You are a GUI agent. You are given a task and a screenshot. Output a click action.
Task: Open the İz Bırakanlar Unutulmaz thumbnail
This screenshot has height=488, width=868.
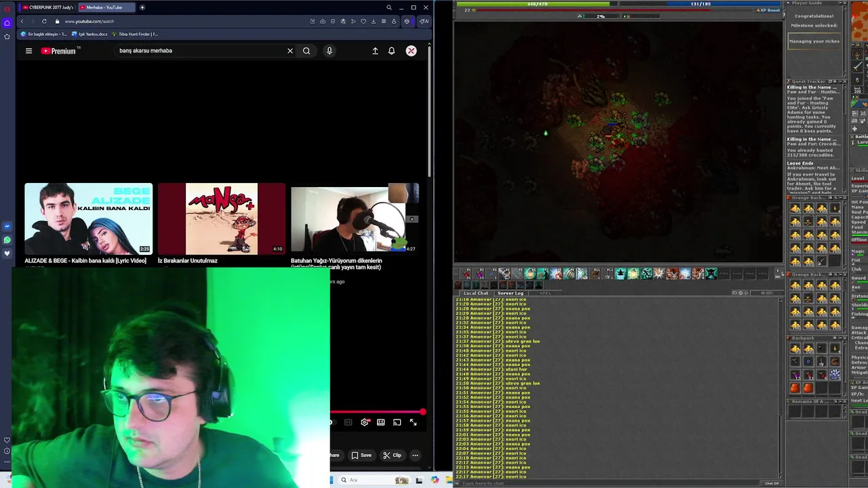(x=222, y=219)
